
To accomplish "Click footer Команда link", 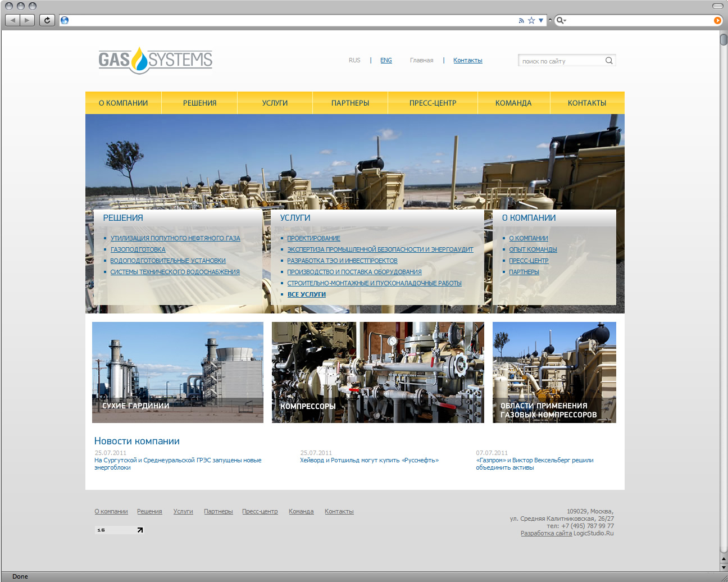I will click(x=301, y=511).
